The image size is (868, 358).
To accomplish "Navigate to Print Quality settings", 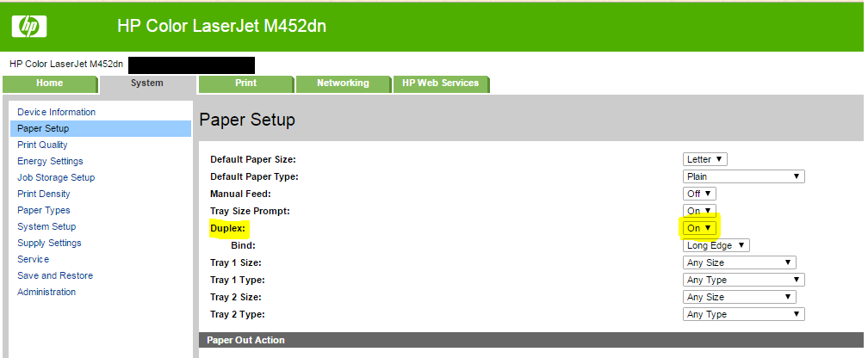I will click(x=42, y=145).
